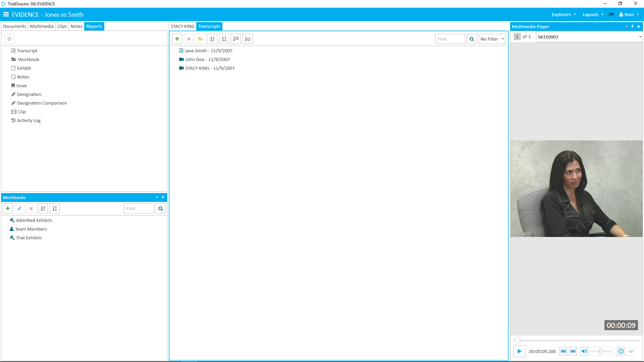Select the Transcript report
Image resolution: width=644 pixels, height=362 pixels.
(24, 51)
